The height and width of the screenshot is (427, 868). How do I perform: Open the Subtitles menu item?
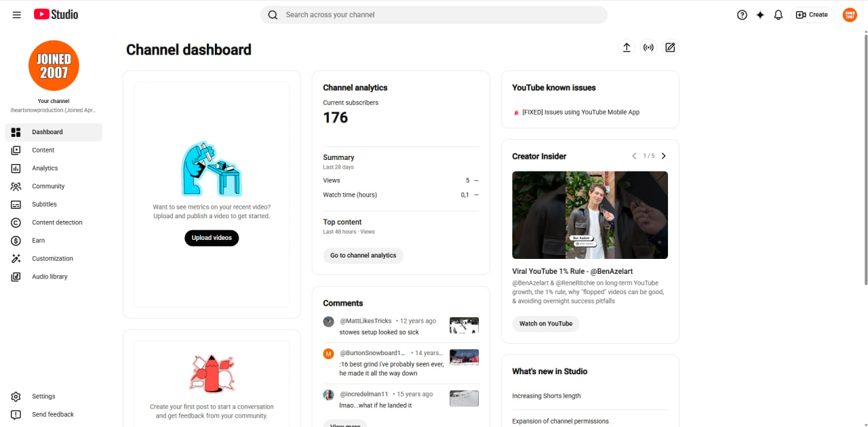(54, 205)
